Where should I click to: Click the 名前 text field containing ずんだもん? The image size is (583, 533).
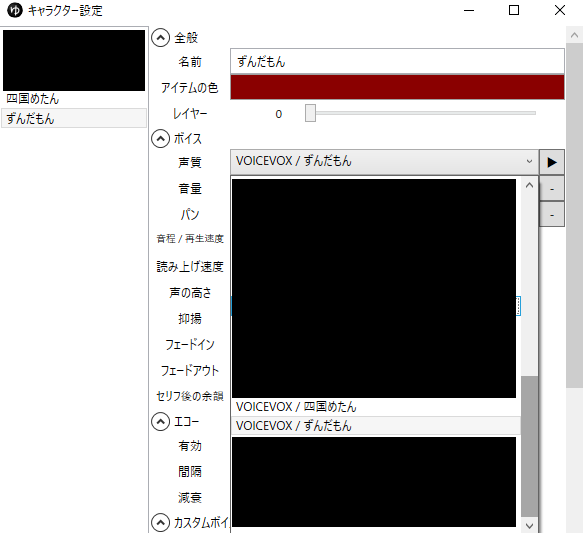tap(397, 61)
